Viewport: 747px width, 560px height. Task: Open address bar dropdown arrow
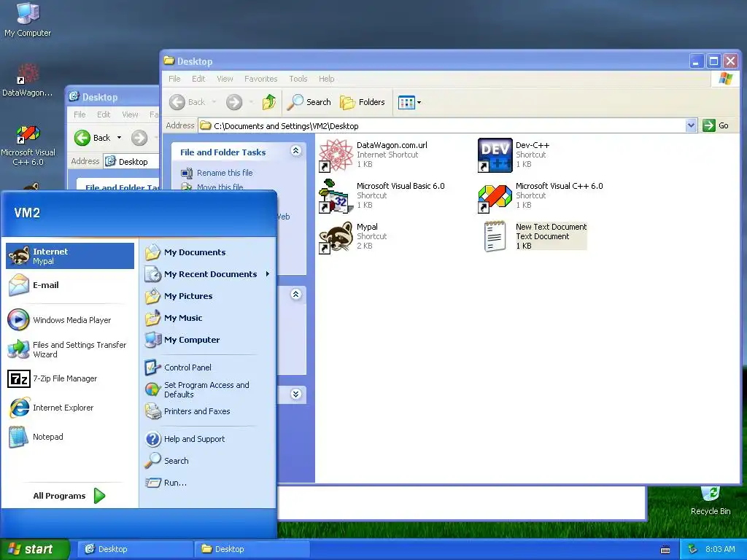pos(691,125)
